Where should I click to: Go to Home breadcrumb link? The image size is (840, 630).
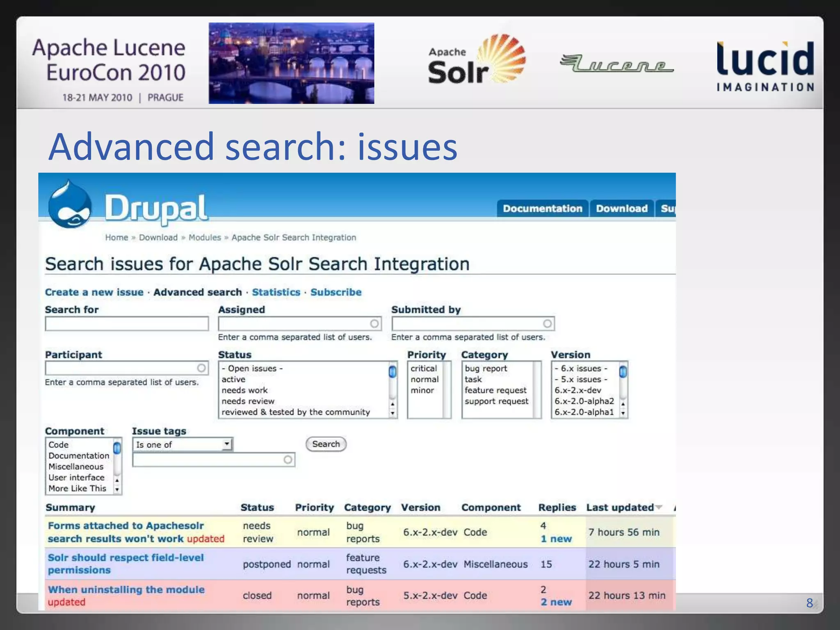[116, 237]
